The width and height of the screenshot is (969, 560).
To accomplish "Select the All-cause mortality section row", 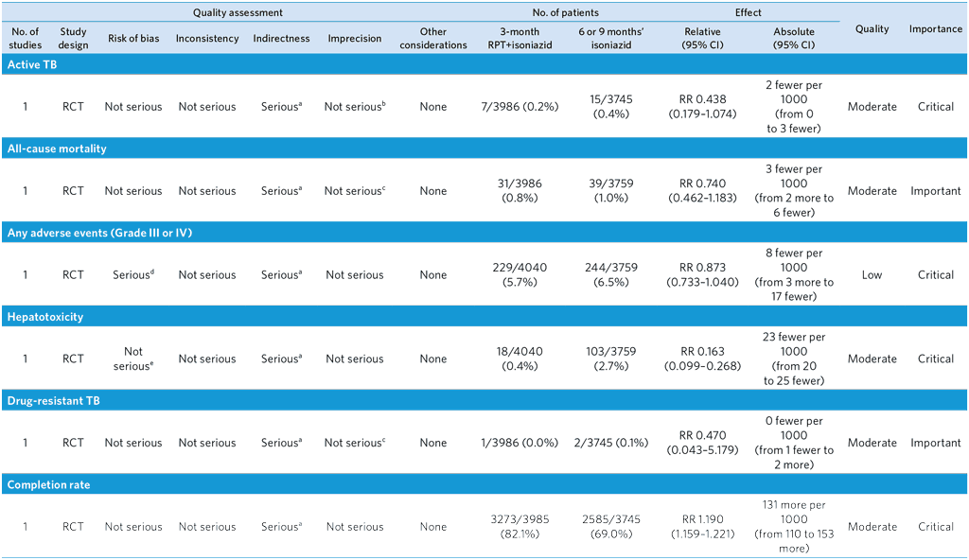I will [x=57, y=149].
